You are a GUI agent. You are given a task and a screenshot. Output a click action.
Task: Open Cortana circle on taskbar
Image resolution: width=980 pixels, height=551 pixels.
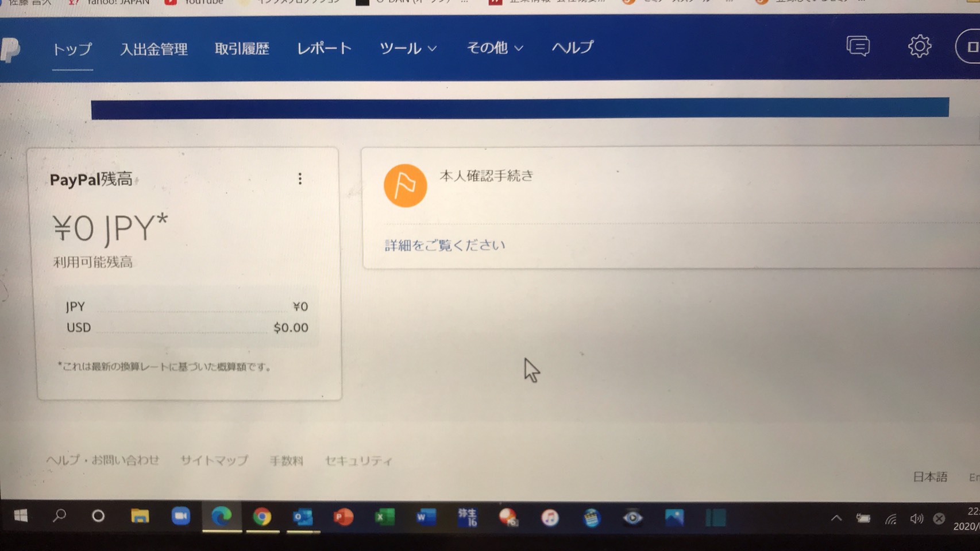pos(98,516)
